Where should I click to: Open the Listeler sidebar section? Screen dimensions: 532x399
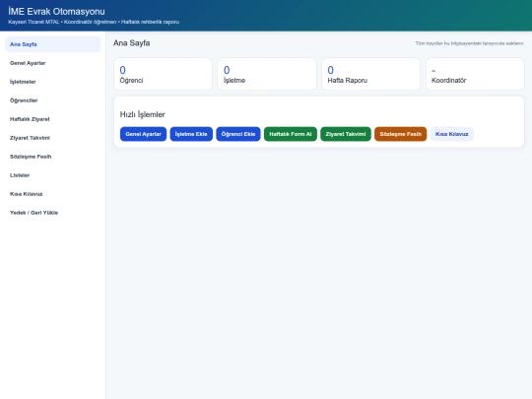click(x=52, y=175)
